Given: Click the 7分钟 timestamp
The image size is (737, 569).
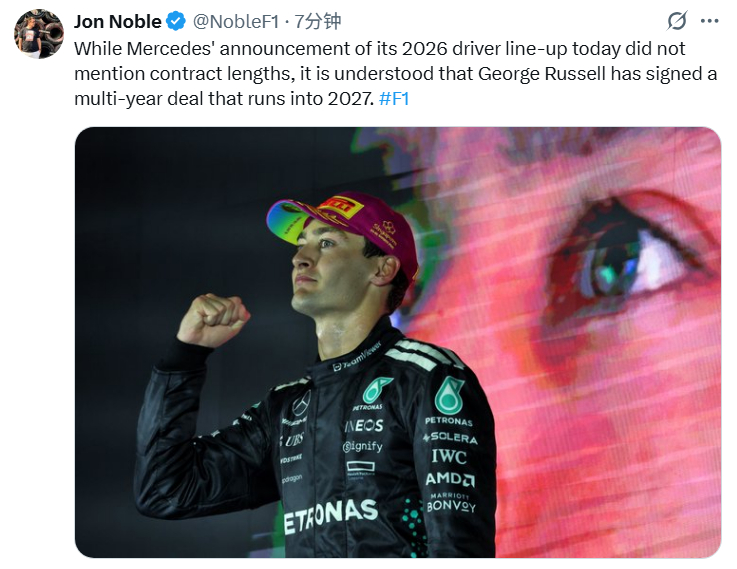Looking at the screenshot, I should tap(318, 21).
